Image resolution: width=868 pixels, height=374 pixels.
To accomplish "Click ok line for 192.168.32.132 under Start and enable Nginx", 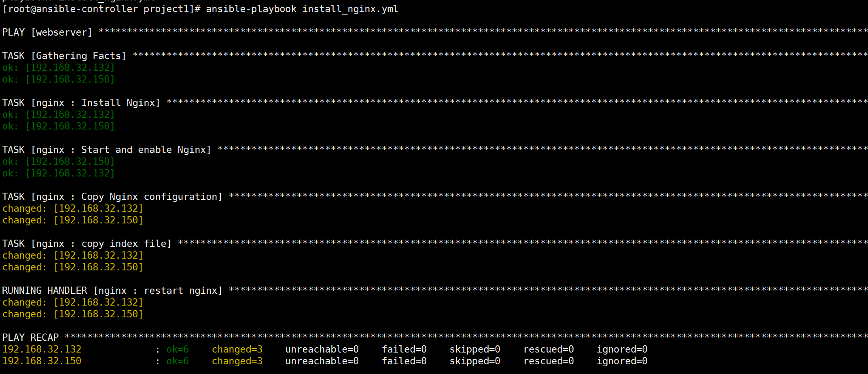I will [x=59, y=173].
